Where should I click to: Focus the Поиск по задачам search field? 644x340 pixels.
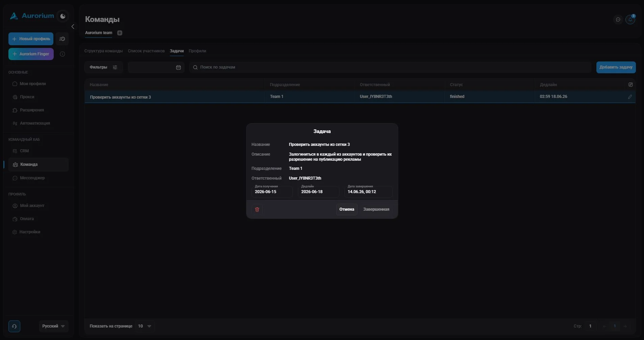[x=390, y=67]
